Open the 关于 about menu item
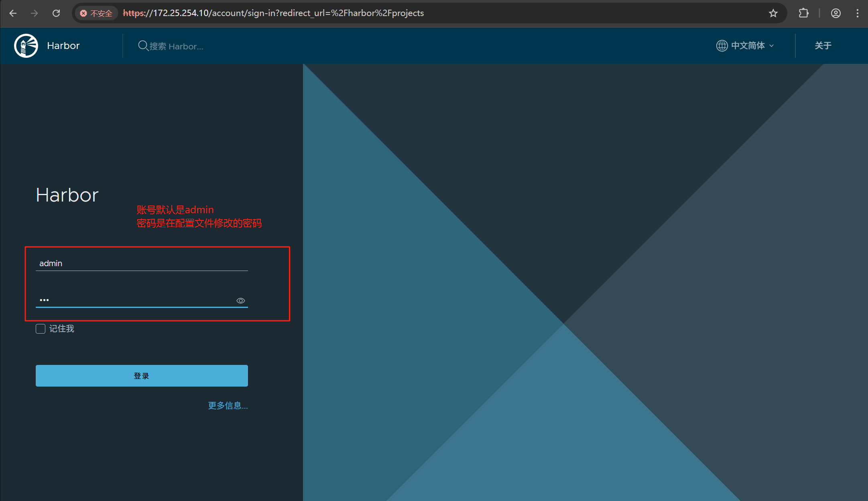The height and width of the screenshot is (501, 868). pyautogui.click(x=823, y=46)
